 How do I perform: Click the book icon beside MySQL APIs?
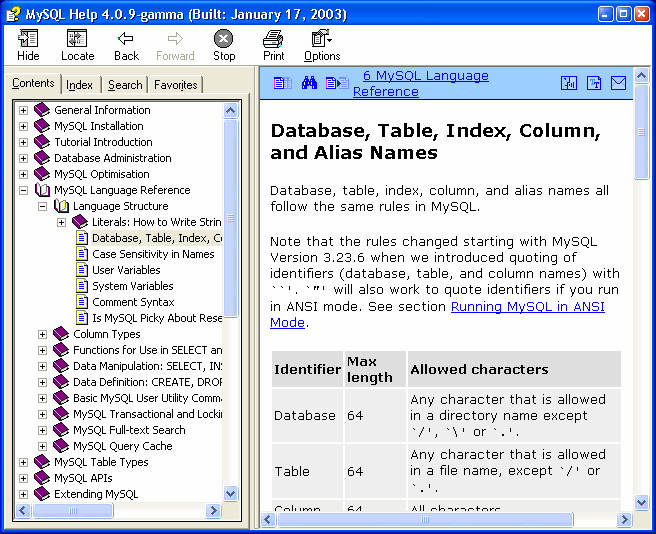[x=42, y=478]
